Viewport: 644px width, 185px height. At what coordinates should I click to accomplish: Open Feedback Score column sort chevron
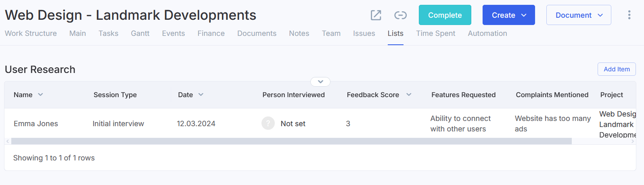click(409, 95)
